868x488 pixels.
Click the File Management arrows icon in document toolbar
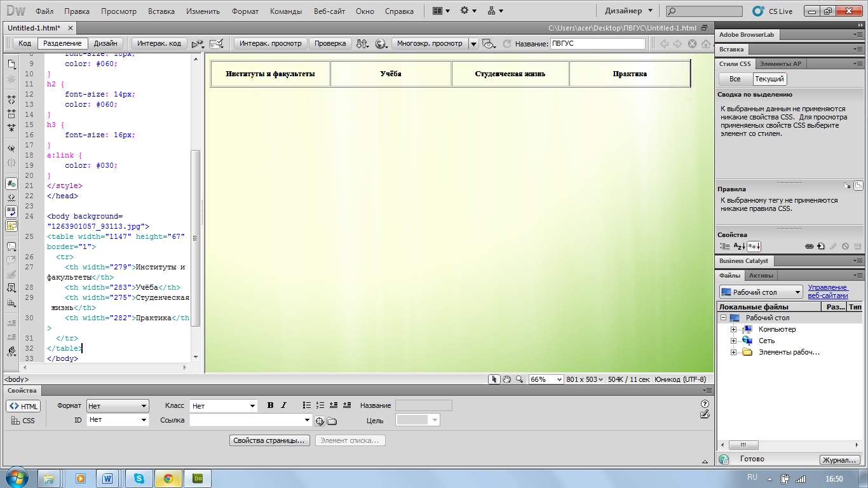click(x=362, y=43)
